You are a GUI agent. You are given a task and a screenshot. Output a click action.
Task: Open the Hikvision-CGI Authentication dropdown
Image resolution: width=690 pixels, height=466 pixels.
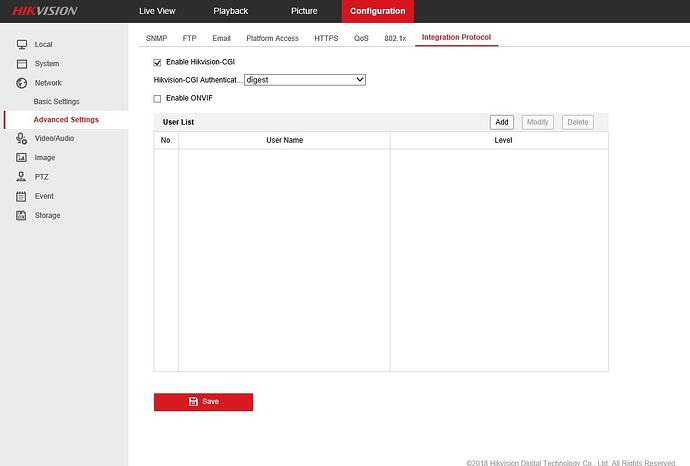(305, 79)
